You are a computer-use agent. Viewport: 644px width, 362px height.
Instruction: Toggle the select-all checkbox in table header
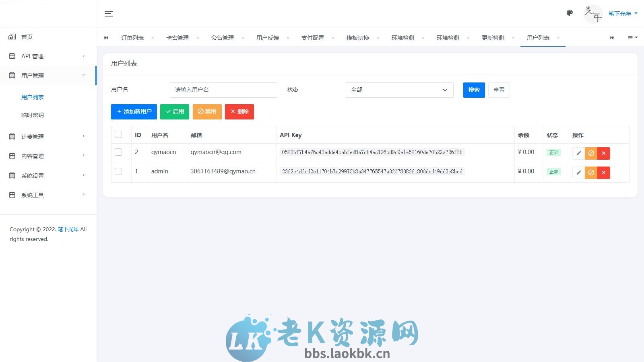point(118,135)
